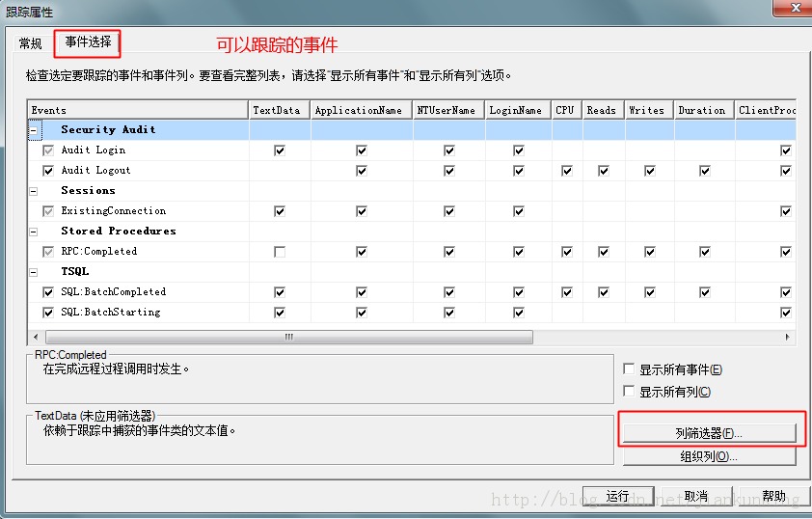Check the 显示所有事件 option

(x=630, y=369)
